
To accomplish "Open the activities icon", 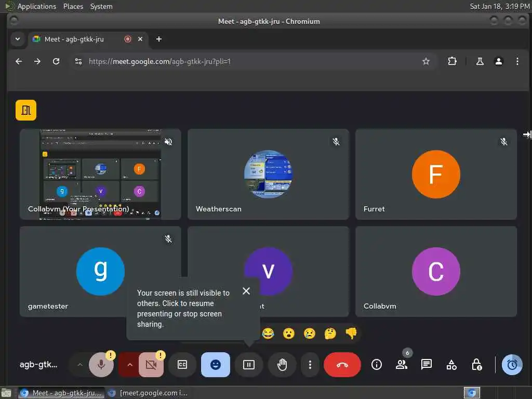I will coord(451,365).
